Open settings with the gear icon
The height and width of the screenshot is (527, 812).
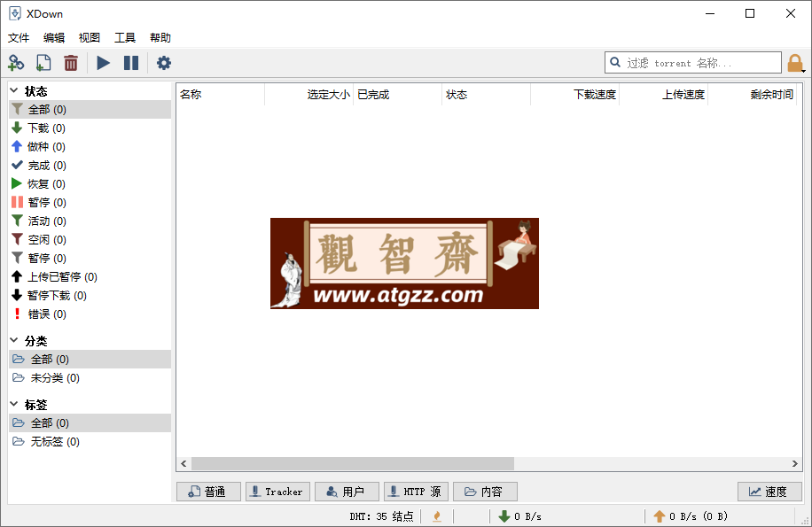coord(164,63)
